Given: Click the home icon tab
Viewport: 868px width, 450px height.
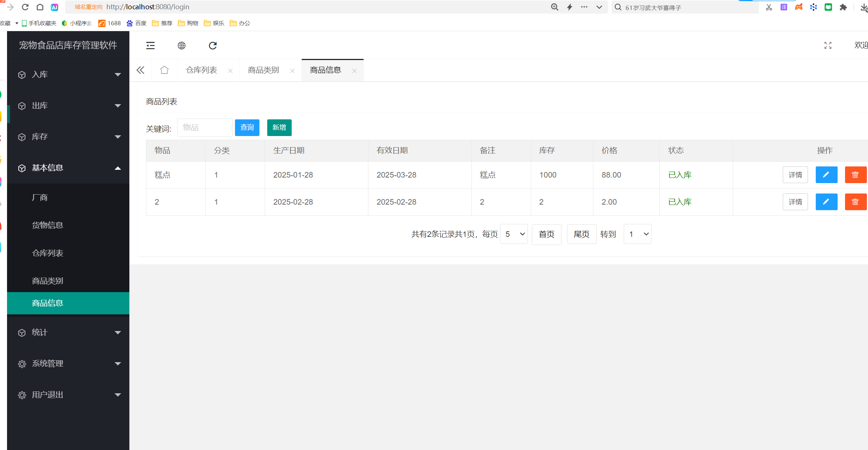Looking at the screenshot, I should [x=164, y=70].
